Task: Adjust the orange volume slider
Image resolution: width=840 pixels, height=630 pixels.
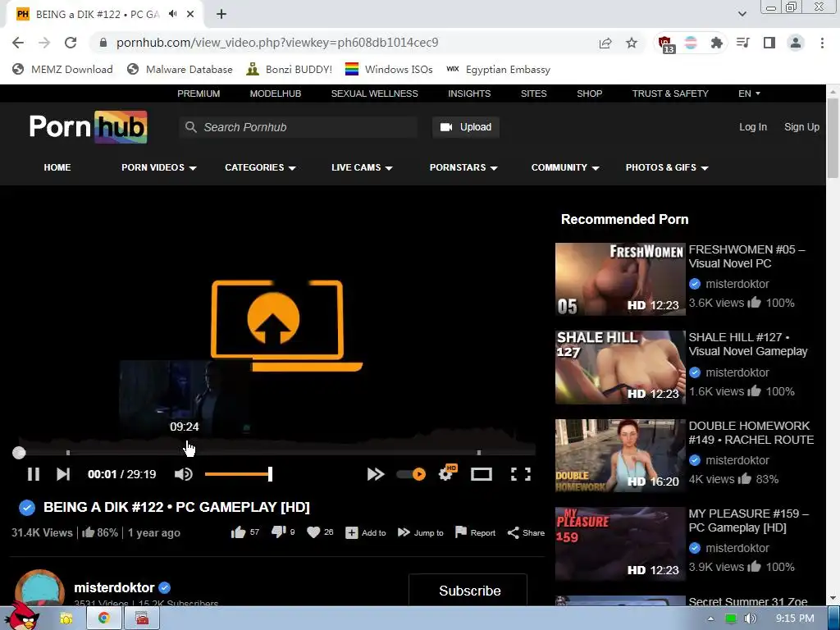Action: pos(239,474)
